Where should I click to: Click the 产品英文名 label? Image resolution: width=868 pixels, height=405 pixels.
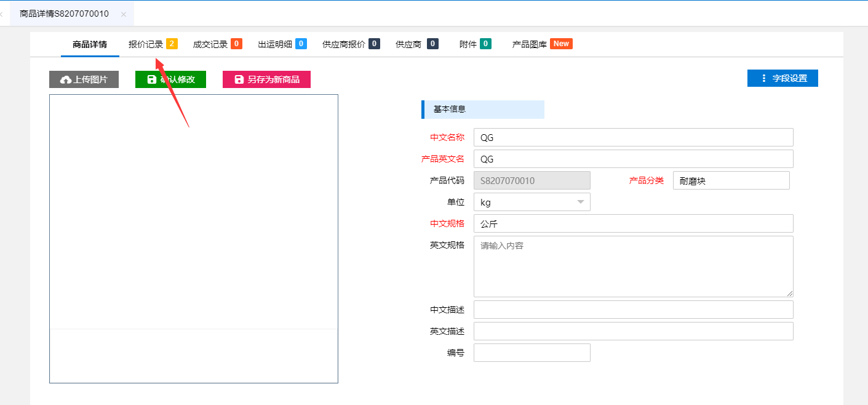[443, 159]
